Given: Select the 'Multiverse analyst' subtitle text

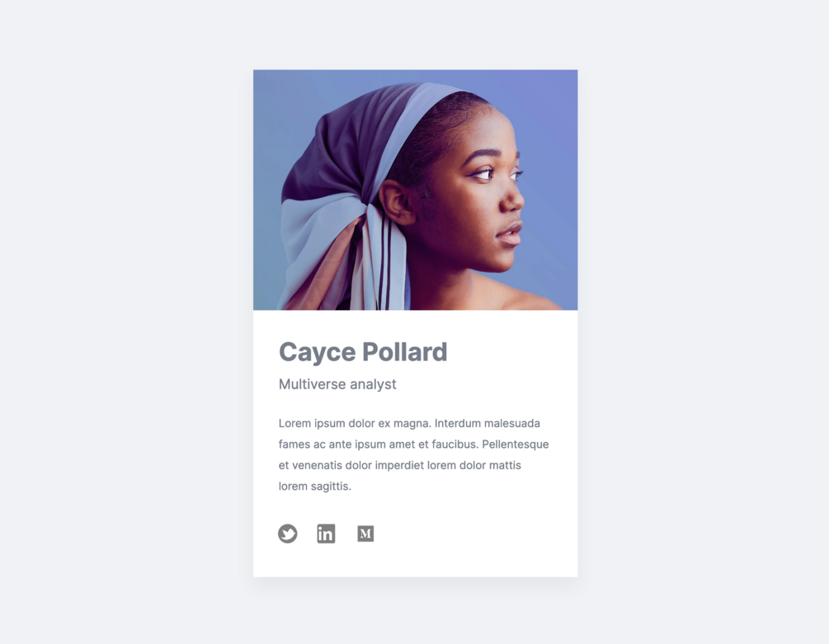Looking at the screenshot, I should point(337,384).
